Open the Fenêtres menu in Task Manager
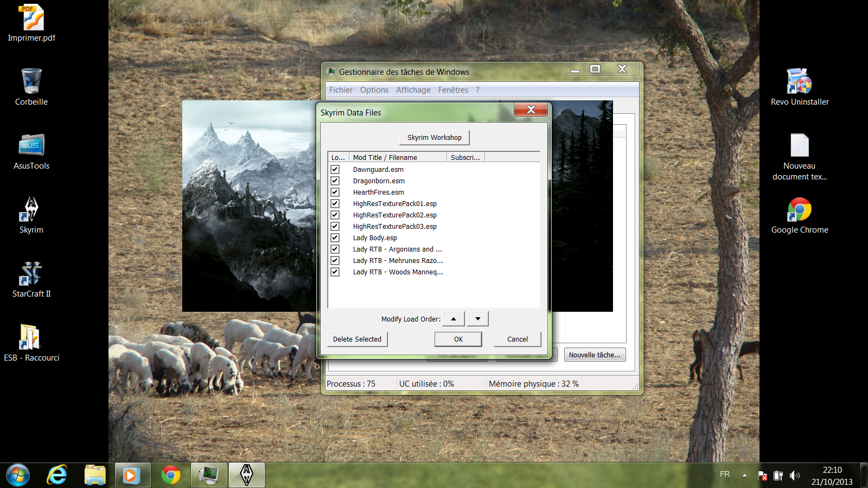 pyautogui.click(x=453, y=90)
